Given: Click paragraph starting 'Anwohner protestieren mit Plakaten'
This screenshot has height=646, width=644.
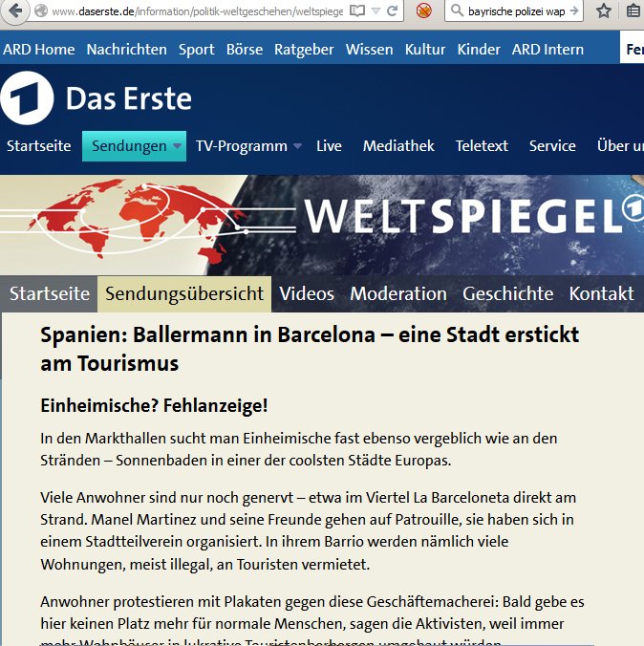Looking at the screenshot, I should click(x=311, y=622).
